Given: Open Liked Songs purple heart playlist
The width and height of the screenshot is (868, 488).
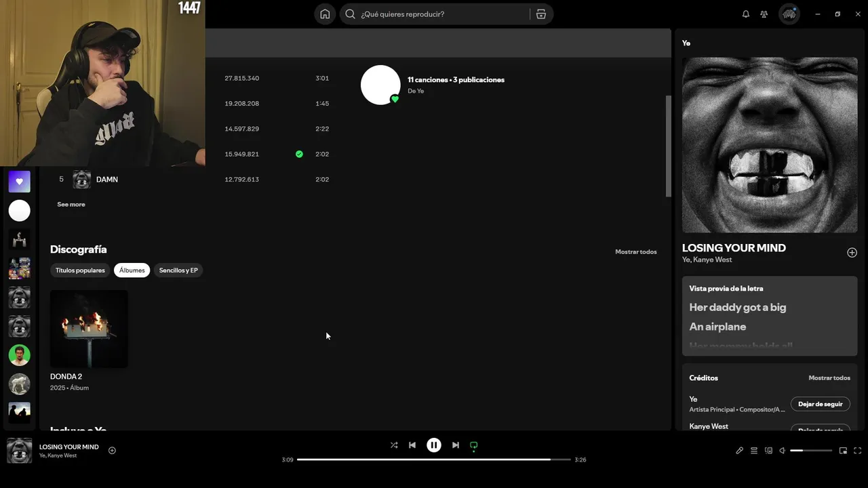Looking at the screenshot, I should pos(20,182).
